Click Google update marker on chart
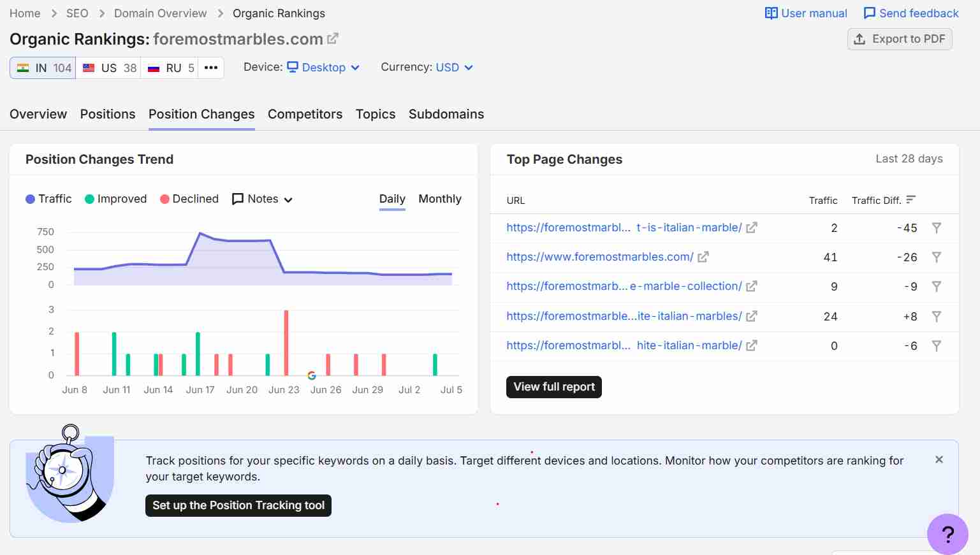The image size is (980, 555). click(x=312, y=375)
